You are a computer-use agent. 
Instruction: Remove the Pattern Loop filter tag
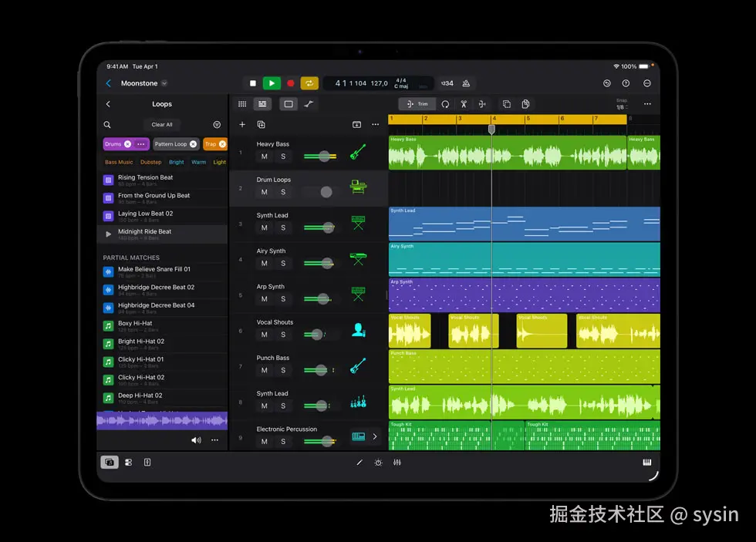tap(193, 144)
